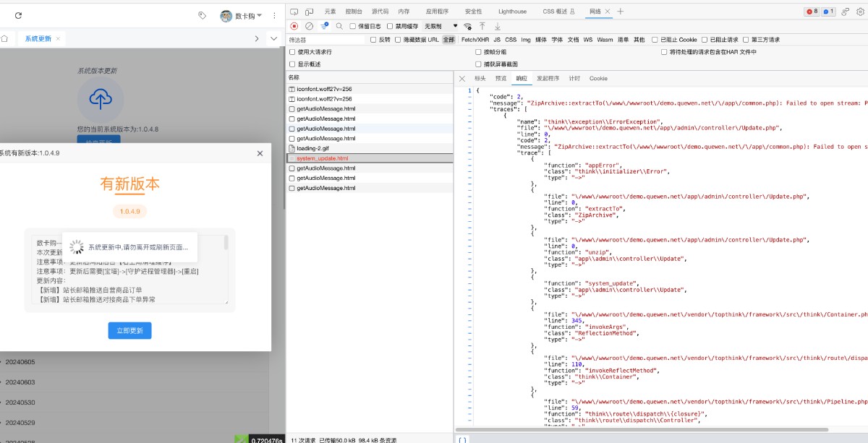Switch to the 控制台 panel tab
This screenshot has width=868, height=443.
[354, 12]
